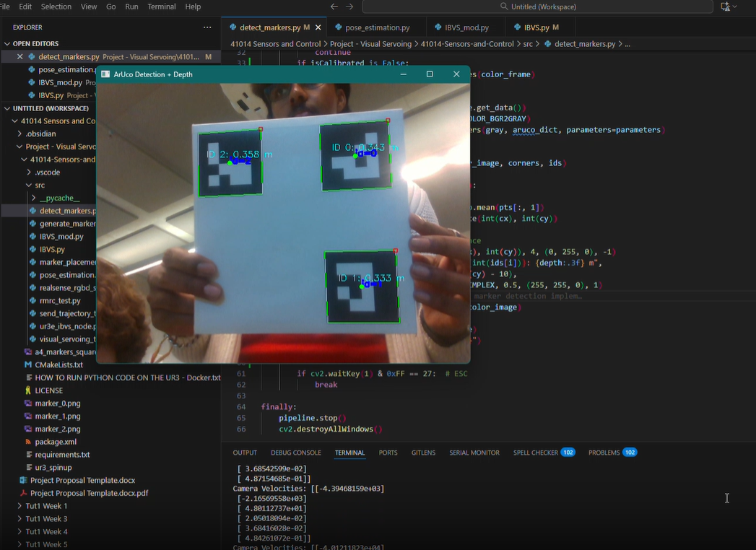Open marker_0.png image file
The height and width of the screenshot is (550, 756).
click(57, 403)
